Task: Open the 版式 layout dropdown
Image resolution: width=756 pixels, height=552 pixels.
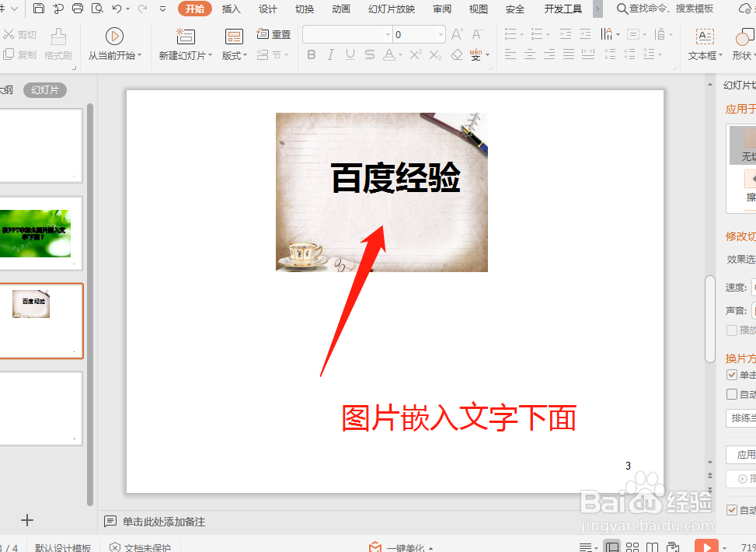Action: (x=235, y=55)
